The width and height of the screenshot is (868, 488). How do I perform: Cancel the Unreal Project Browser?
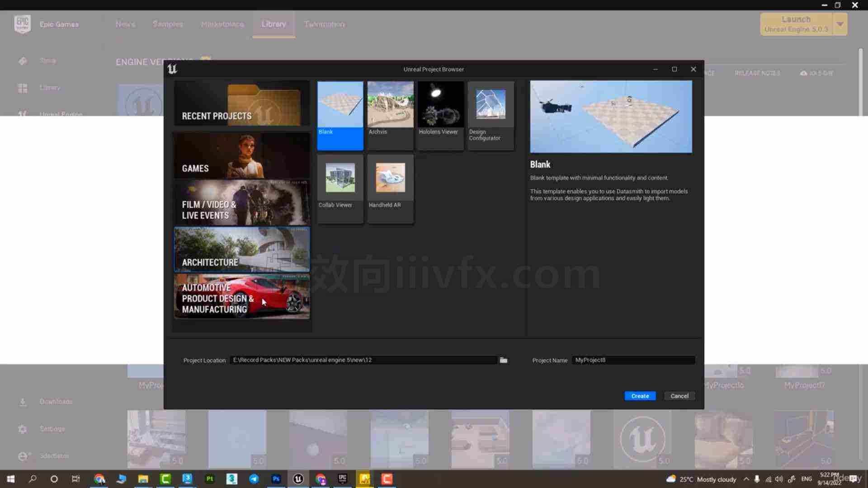pyautogui.click(x=679, y=396)
